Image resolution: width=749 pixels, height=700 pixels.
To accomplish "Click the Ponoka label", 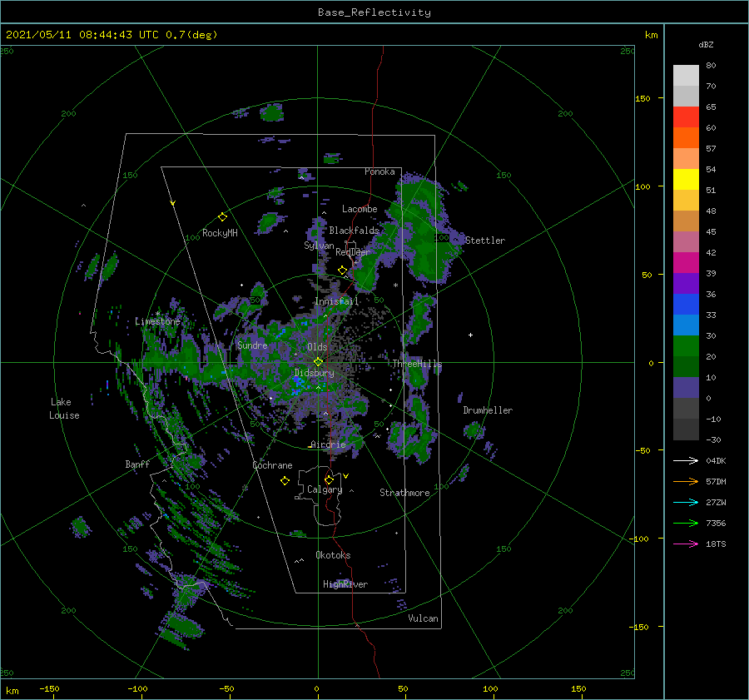I will coord(379,171).
